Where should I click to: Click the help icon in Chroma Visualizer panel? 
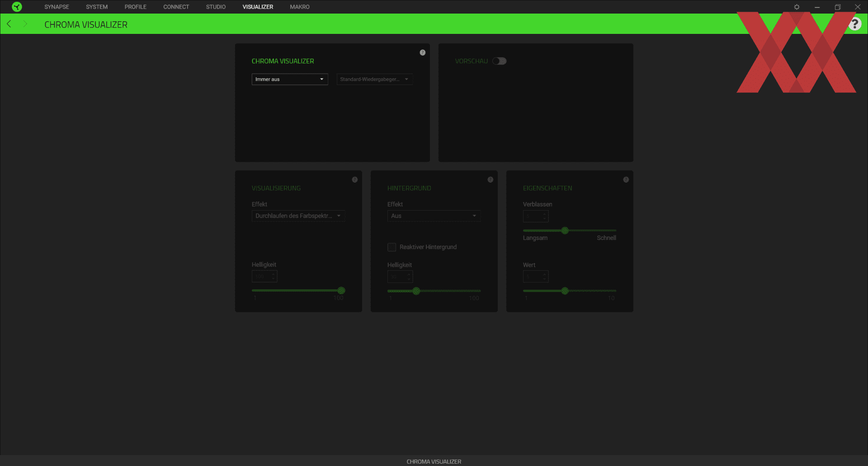[423, 52]
